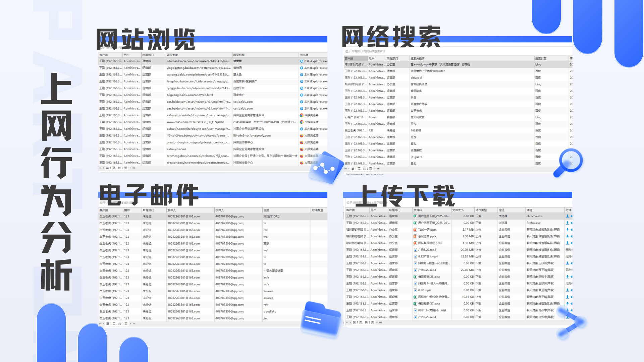Click last-page icon in the 上传下载 panel
The width and height of the screenshot is (644, 362).
pos(381,323)
